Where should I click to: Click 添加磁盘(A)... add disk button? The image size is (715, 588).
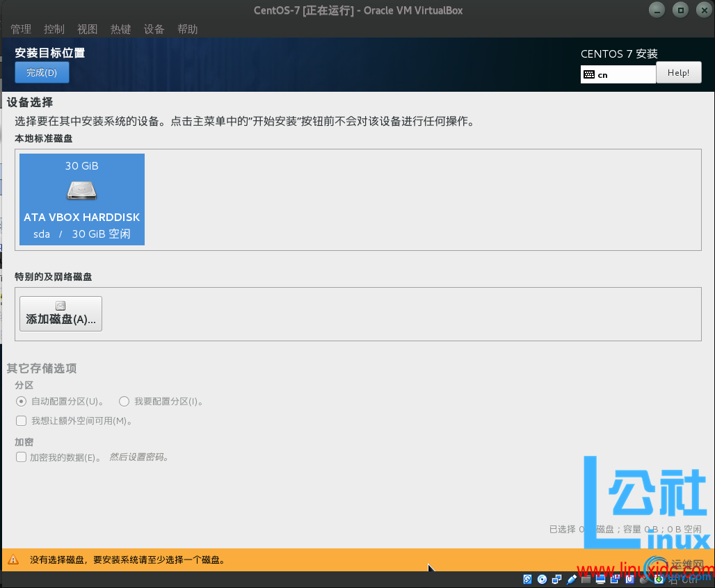click(x=61, y=313)
